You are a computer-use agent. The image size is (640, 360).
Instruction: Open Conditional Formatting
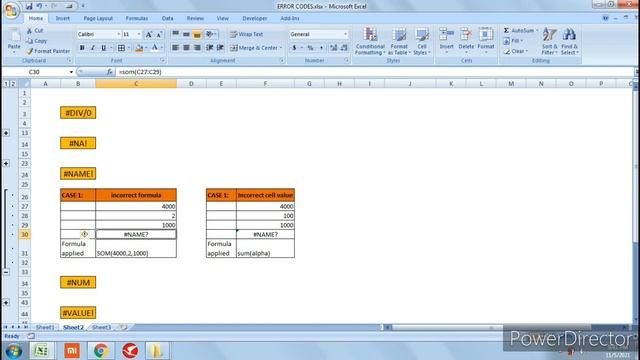click(x=370, y=41)
